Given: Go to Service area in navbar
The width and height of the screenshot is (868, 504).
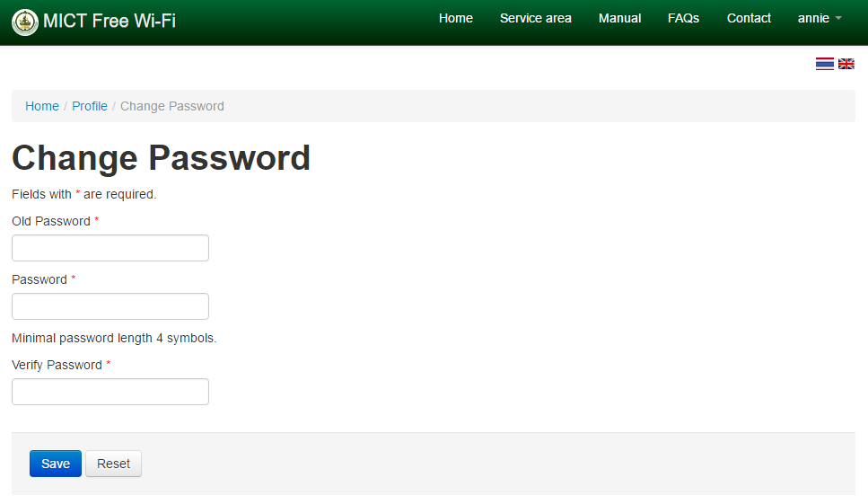Looking at the screenshot, I should pyautogui.click(x=535, y=18).
